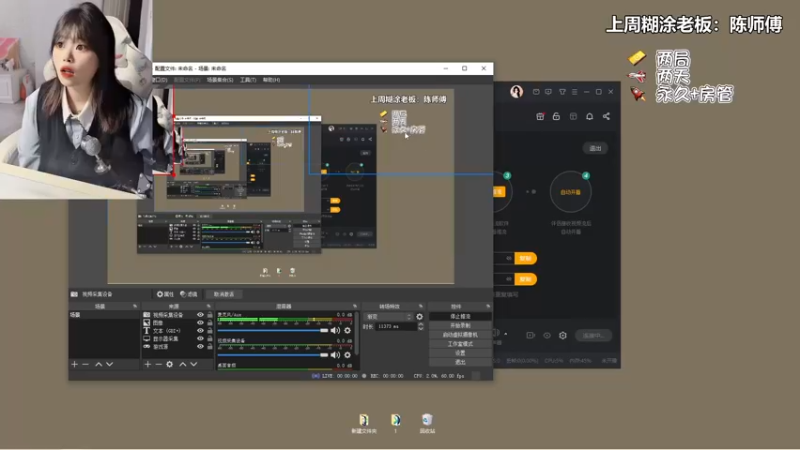This screenshot has width=800, height=450.
Task: Move the selected source up
Action: 183,364
